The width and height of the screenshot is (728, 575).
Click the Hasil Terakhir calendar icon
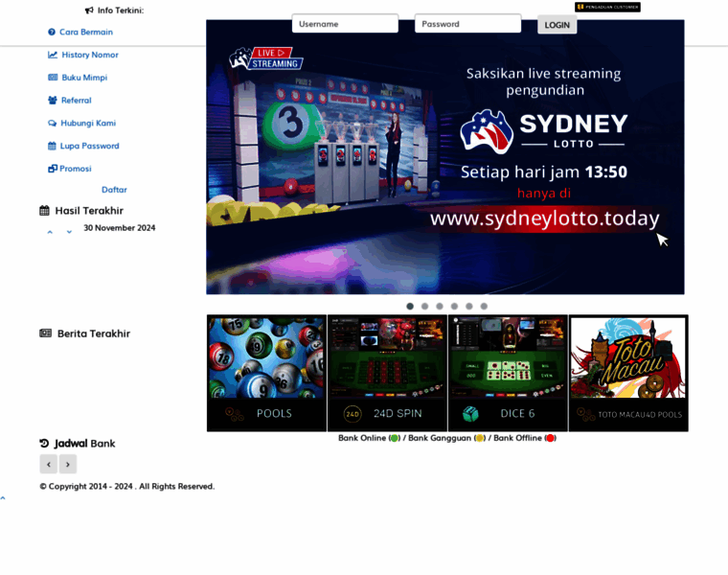44,211
